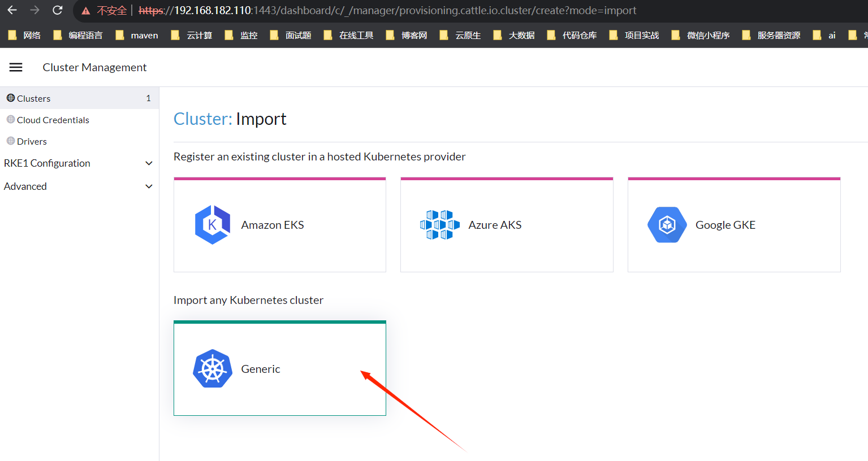Open Drivers in the sidebar
Viewport: 868px width, 461px height.
pos(79,141)
